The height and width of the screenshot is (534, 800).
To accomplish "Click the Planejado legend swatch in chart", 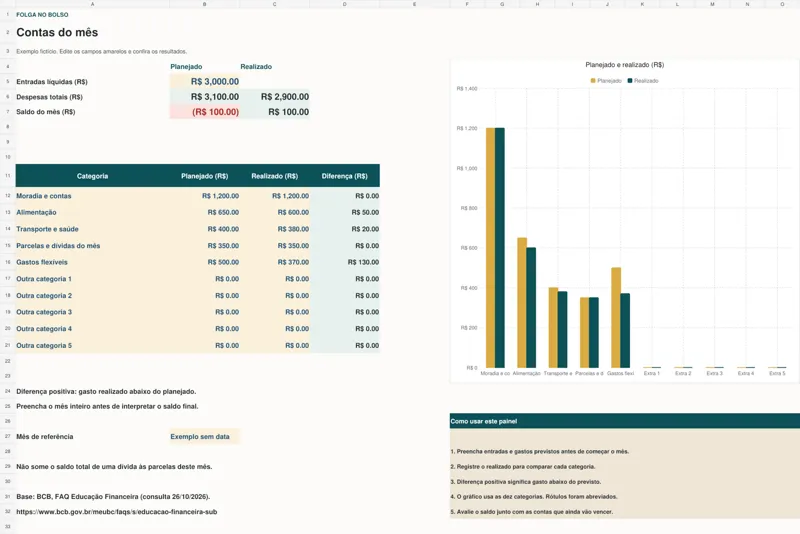I will pos(593,81).
